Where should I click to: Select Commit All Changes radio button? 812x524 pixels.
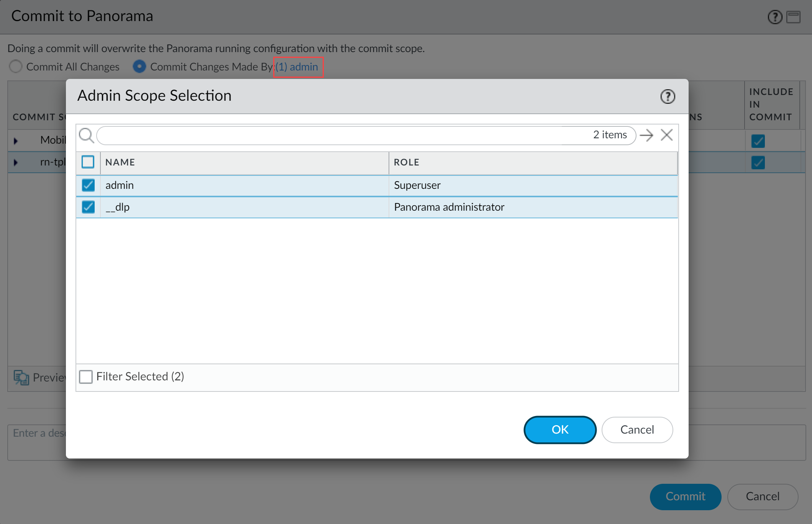[x=16, y=67]
